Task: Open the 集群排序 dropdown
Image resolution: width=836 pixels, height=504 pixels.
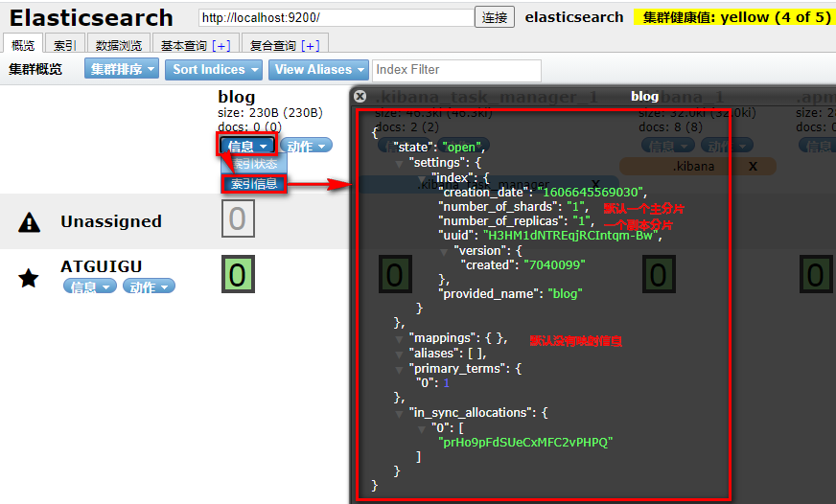Action: tap(122, 69)
